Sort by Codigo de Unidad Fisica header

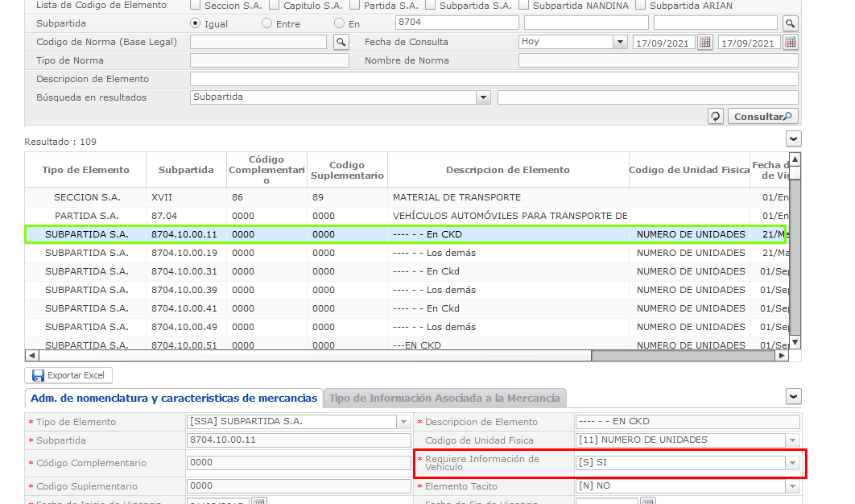tap(689, 170)
